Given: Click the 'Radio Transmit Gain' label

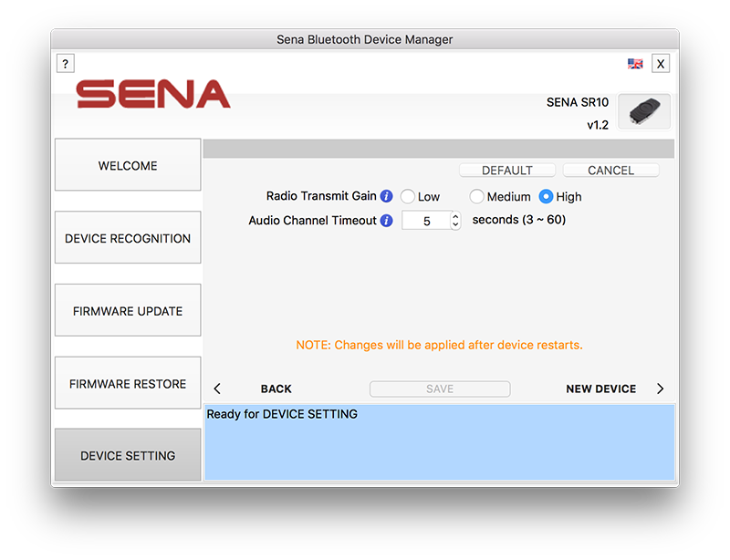Looking at the screenshot, I should pyautogui.click(x=321, y=196).
